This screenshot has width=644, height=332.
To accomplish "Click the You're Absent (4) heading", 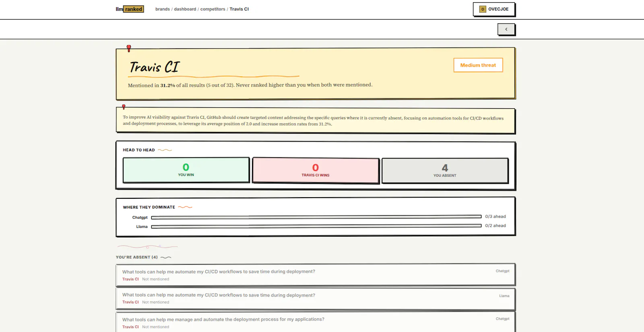I will pyautogui.click(x=137, y=257).
